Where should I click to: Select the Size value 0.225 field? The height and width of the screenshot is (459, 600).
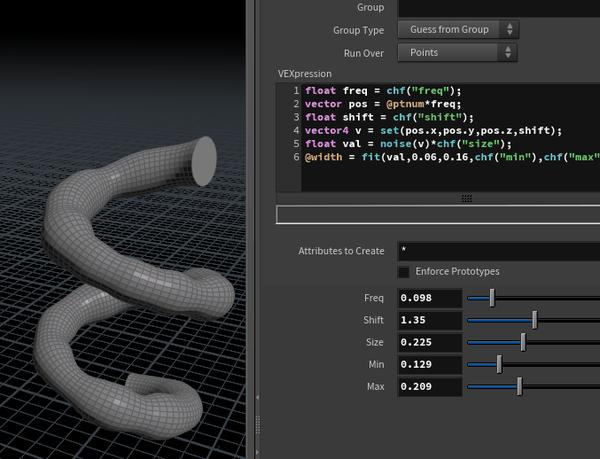pyautogui.click(x=430, y=342)
